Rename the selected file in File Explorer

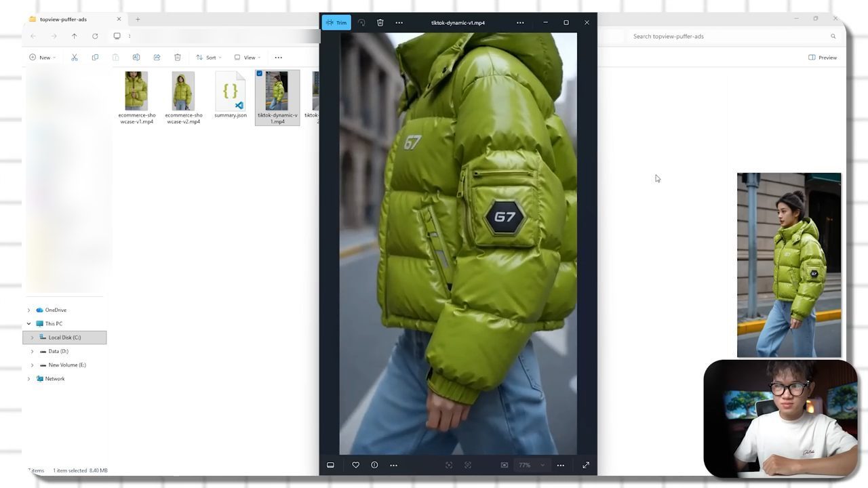point(136,58)
